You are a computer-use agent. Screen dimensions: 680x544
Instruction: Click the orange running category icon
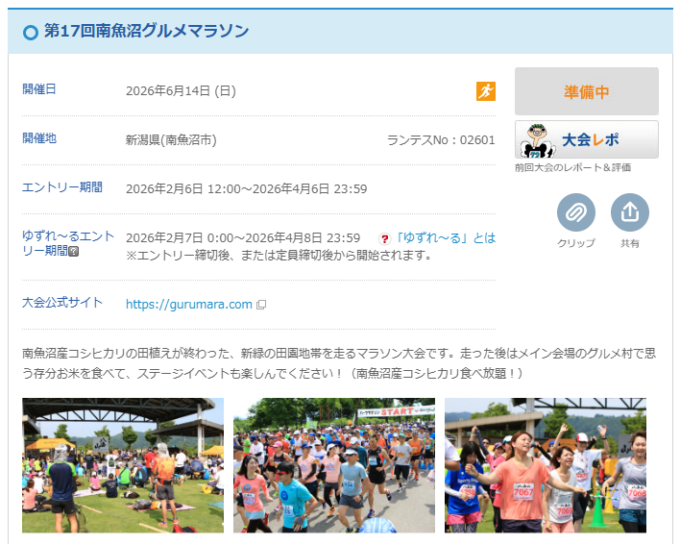point(485,91)
